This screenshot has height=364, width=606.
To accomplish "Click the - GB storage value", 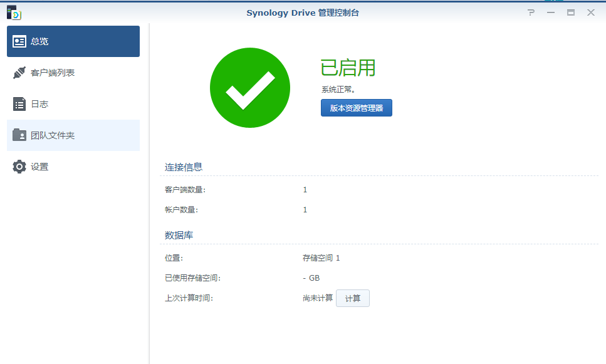I will (311, 278).
